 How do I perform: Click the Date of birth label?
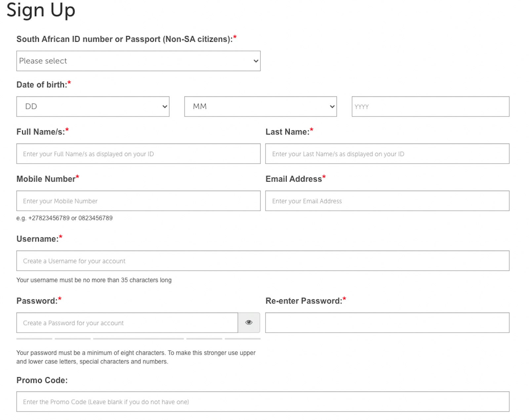tap(42, 85)
